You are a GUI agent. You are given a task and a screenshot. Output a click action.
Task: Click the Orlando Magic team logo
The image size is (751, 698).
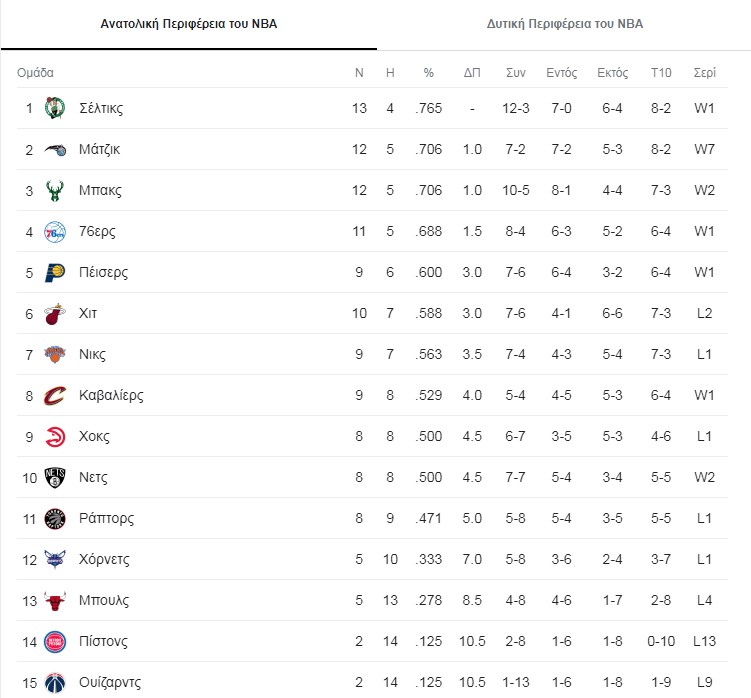[x=55, y=149]
